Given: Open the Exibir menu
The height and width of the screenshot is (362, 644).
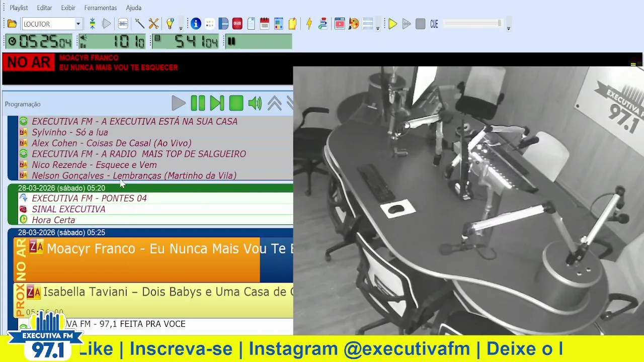Looking at the screenshot, I should [x=68, y=8].
